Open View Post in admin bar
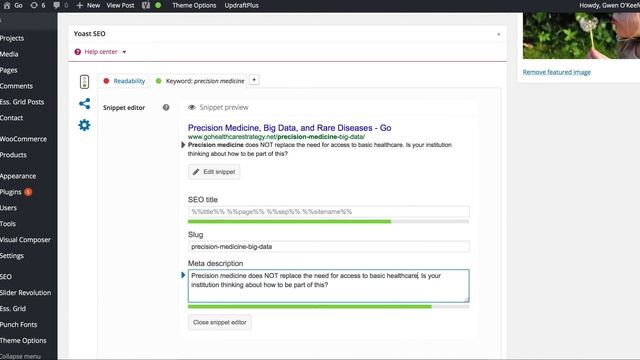Viewport: 640px width, 360px height. (120, 5)
